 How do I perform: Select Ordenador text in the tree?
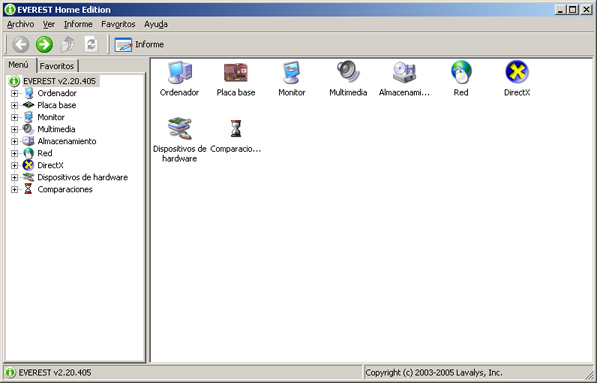(57, 93)
